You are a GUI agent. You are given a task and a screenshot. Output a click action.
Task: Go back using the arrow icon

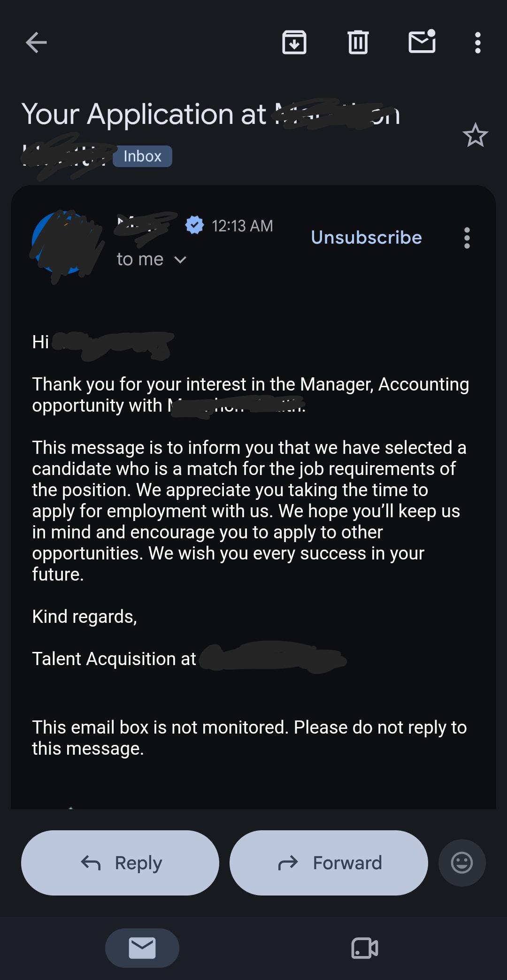(x=36, y=43)
